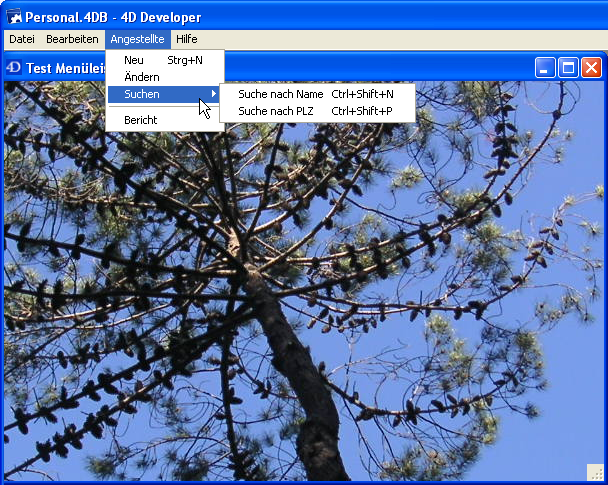Close the Angestellte menu in menu bar
Image resolution: width=608 pixels, height=485 pixels.
click(137, 39)
